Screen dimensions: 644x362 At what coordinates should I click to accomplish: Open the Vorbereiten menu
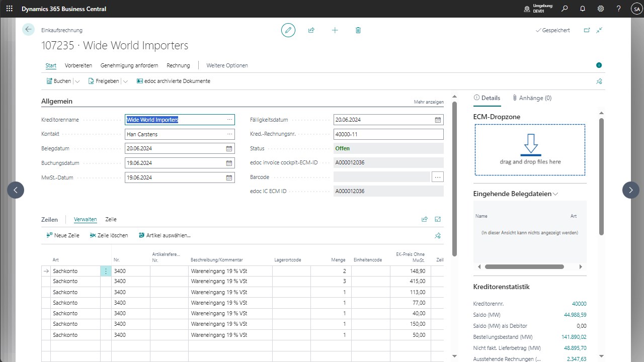click(78, 65)
